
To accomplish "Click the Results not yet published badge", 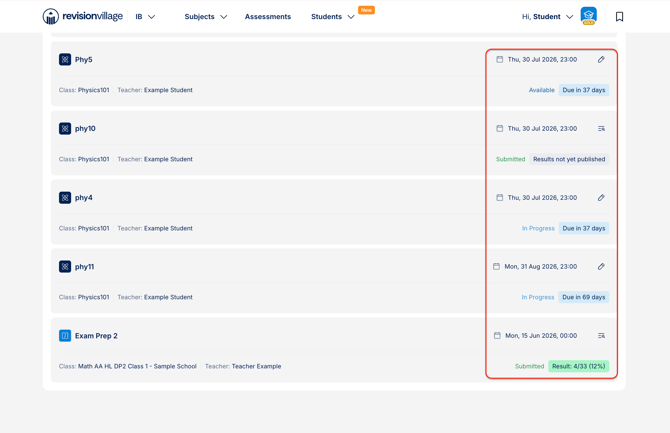I will 569,159.
